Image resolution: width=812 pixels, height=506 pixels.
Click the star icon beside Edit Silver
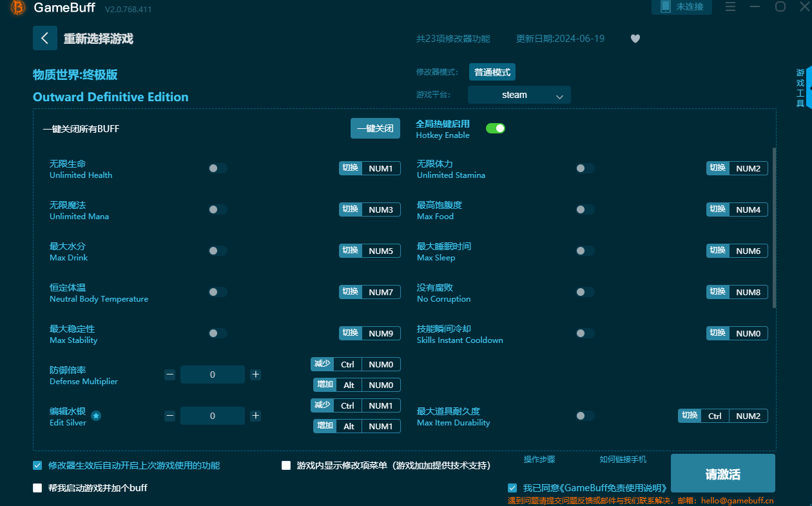[x=96, y=416]
